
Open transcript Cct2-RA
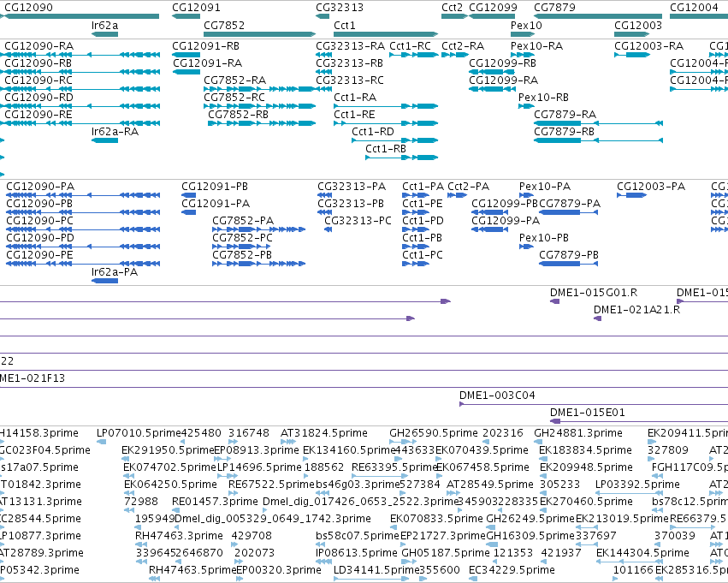click(463, 46)
